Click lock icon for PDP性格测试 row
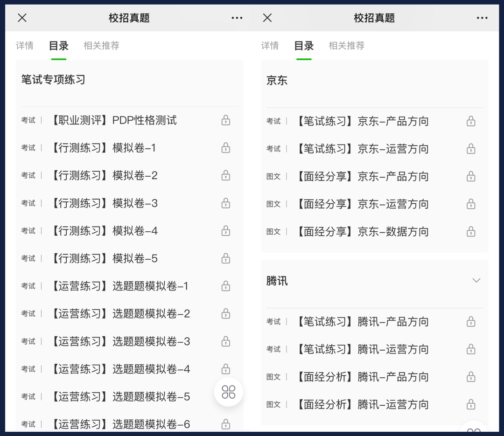Viewport: 504px width, 436px height. click(x=226, y=120)
